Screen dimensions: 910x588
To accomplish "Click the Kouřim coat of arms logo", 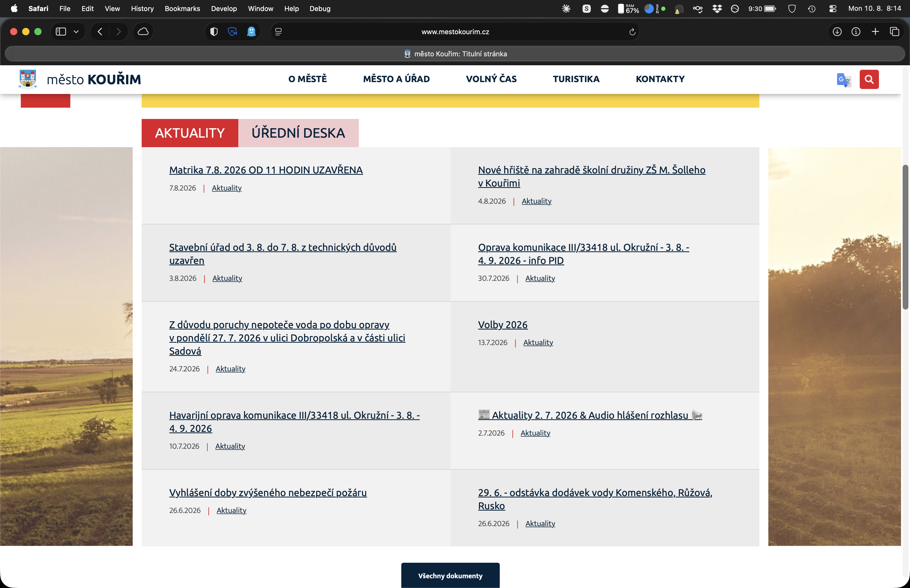I will tap(28, 79).
